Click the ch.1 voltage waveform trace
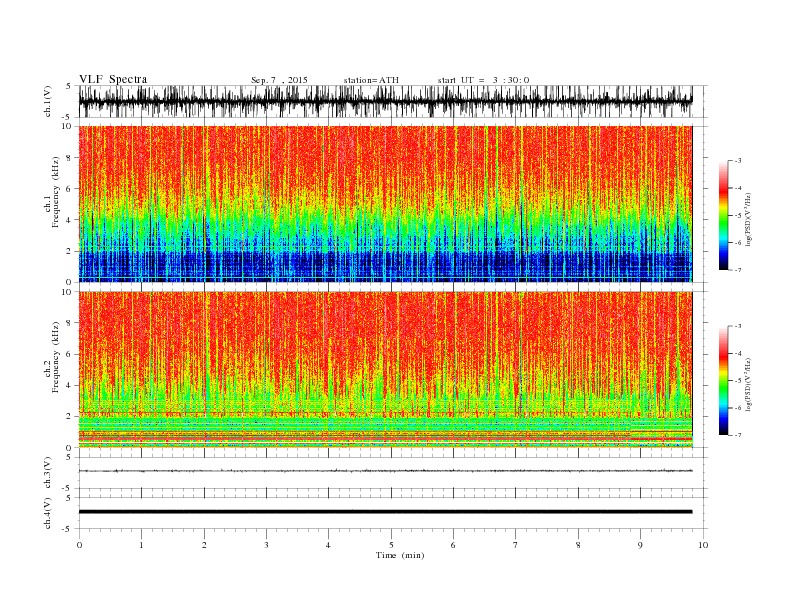Viewport: 792px width, 612px height. point(385,101)
